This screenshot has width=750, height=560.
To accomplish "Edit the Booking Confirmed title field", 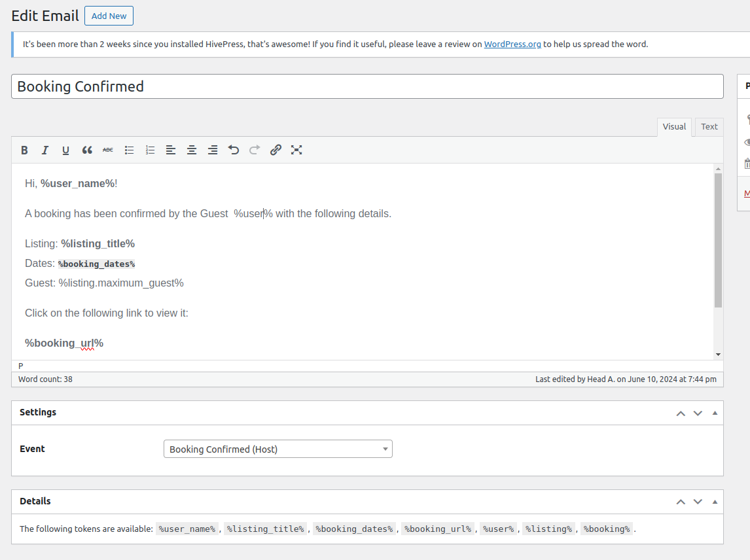I will [367, 86].
